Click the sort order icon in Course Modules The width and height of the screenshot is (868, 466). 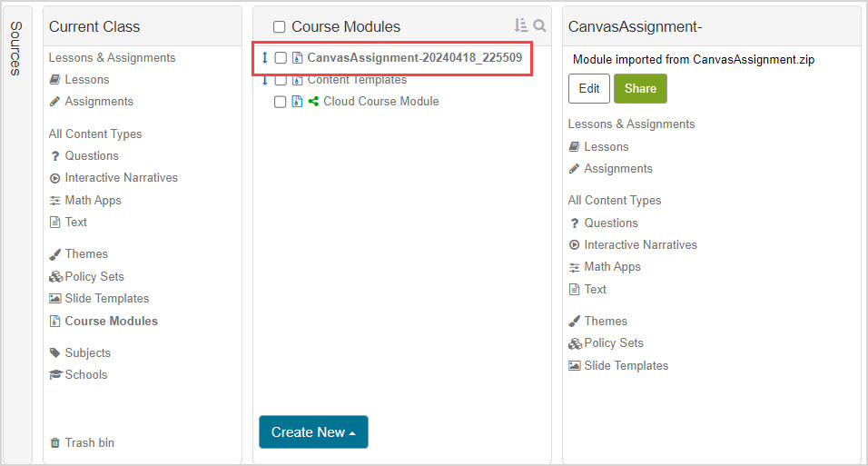[x=520, y=26]
